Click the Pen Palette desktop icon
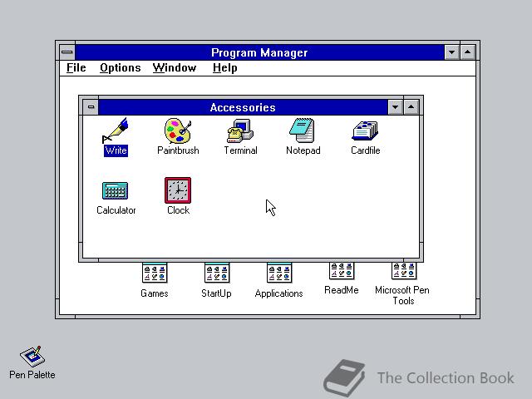The width and height of the screenshot is (532, 399). [32, 357]
